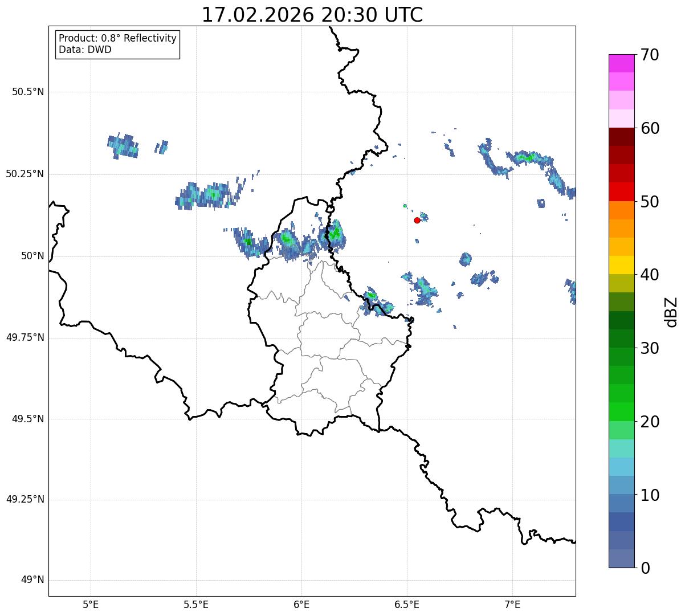Click the 7°E longitude label
The image size is (685, 616).
click(x=512, y=604)
